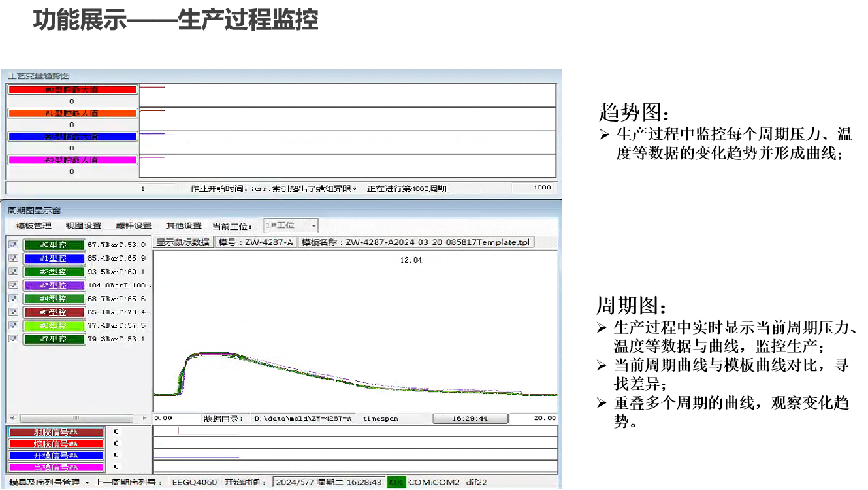Click the 12.04 value on cycle chart
Screen dimensions: 868x490
pos(411,260)
